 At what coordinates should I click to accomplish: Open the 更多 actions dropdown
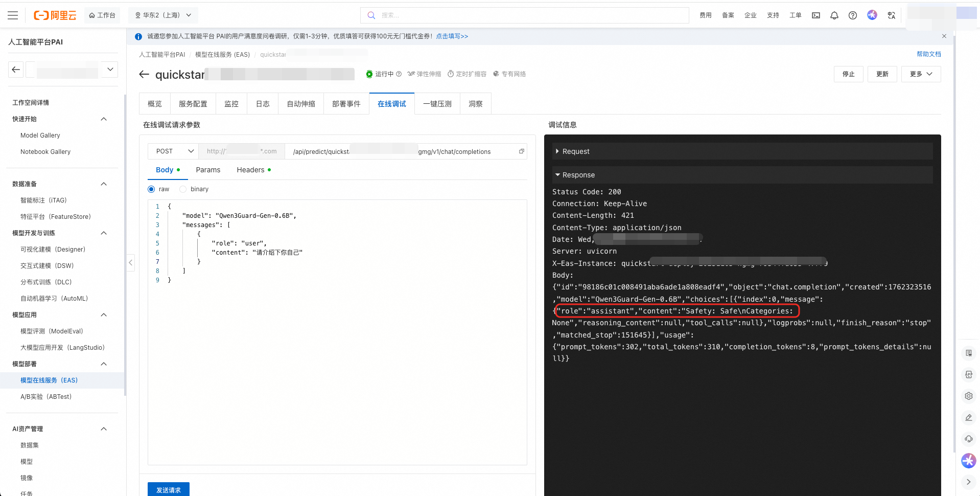click(x=921, y=74)
